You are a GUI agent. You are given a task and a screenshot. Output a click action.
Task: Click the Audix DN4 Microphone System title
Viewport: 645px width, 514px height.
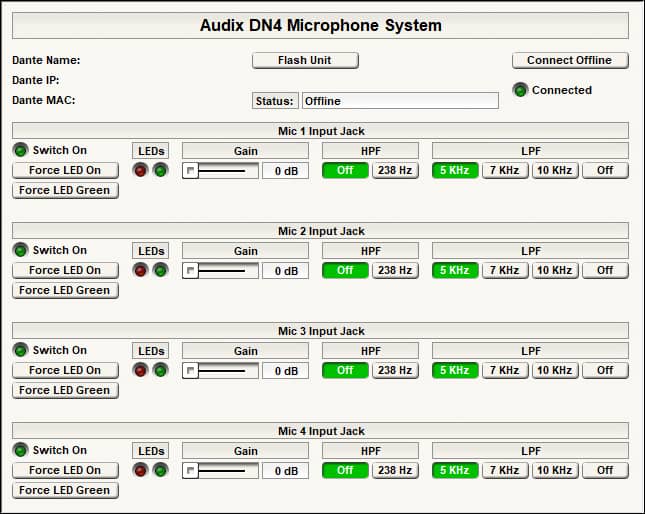tap(320, 25)
